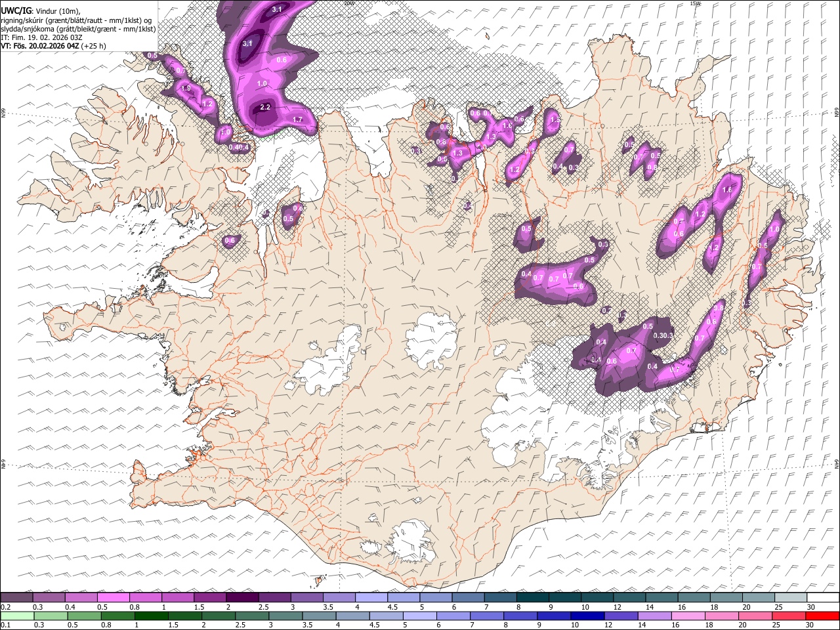Select the dusky mauve 0.2 swatch in the upper legend row

coord(17,598)
